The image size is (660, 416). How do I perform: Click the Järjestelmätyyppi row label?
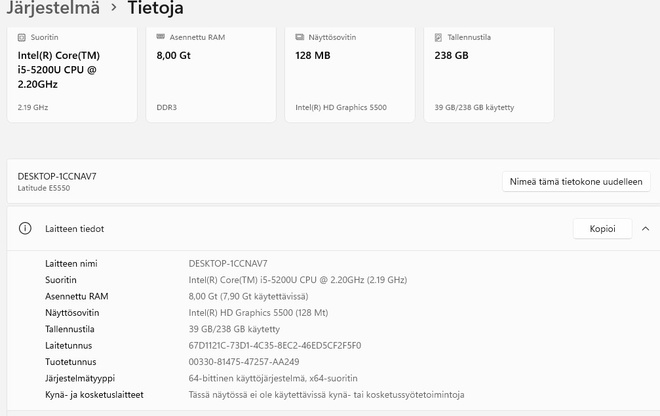(x=80, y=379)
